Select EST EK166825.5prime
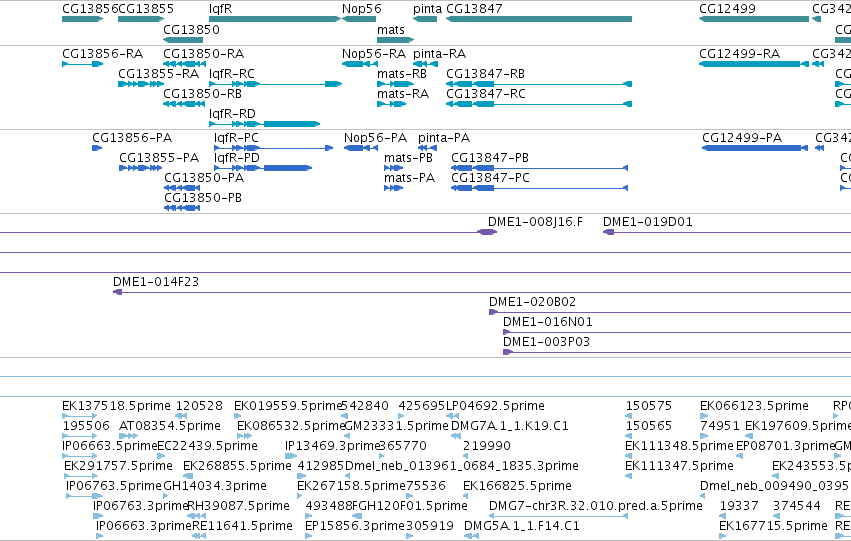The height and width of the screenshot is (541, 851). coord(467,497)
